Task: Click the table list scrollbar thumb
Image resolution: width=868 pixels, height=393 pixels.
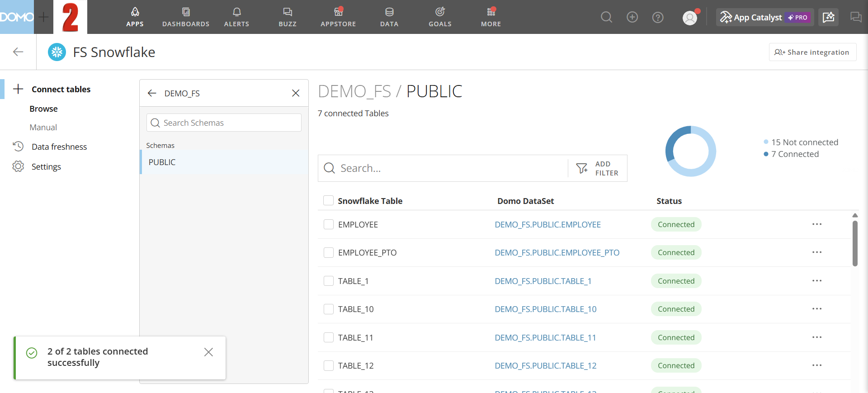Action: tap(855, 243)
